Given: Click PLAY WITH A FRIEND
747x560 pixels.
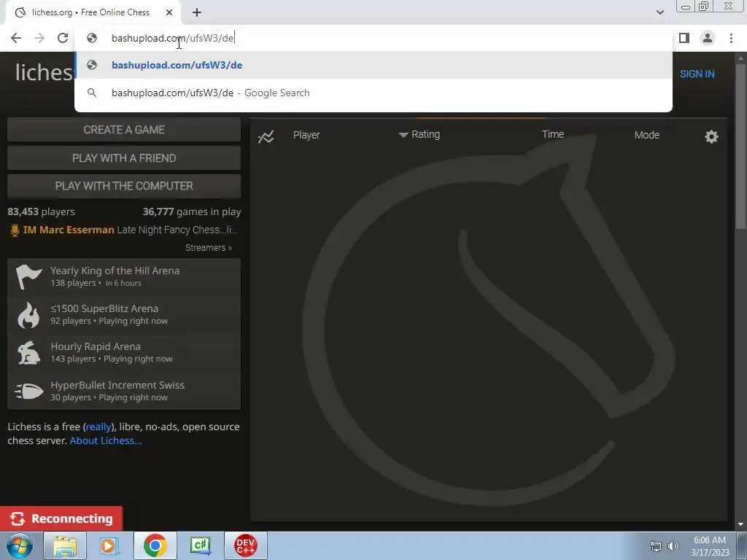Looking at the screenshot, I should click(x=124, y=158).
